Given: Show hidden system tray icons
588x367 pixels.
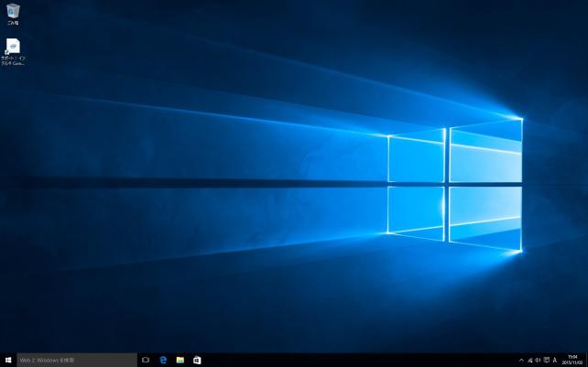Looking at the screenshot, I should point(521,361).
